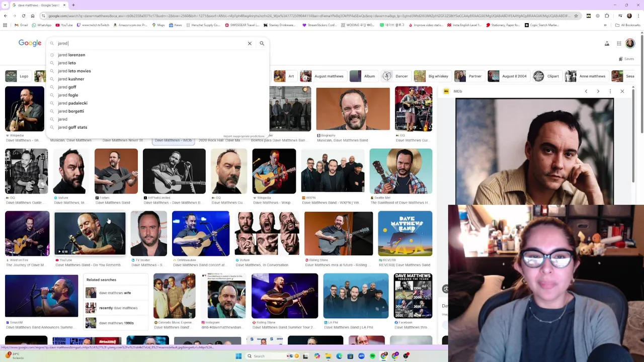Open Copilot from the taskbar
The image size is (644, 362).
point(317,356)
